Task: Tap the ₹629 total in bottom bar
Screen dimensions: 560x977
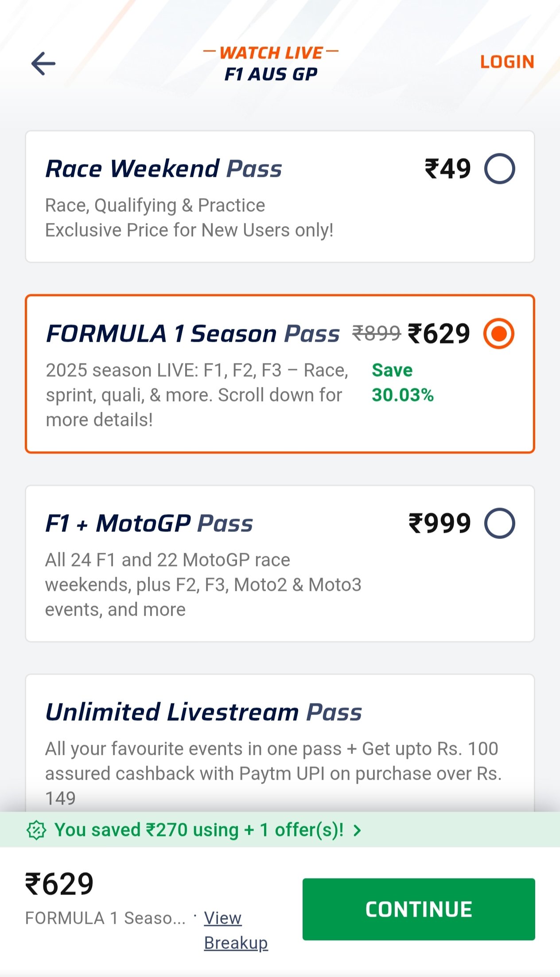Action: pos(59,884)
